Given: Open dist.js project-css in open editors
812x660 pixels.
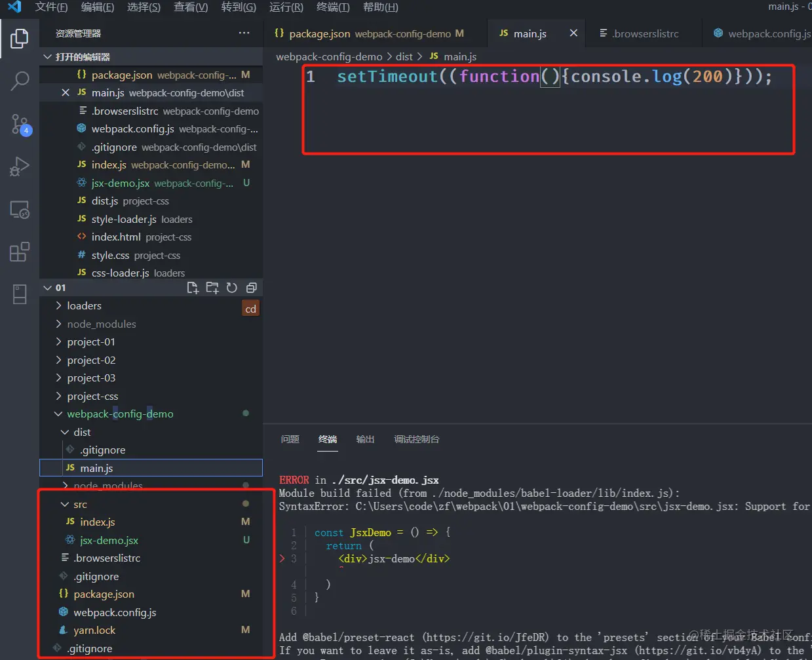Looking at the screenshot, I should [151, 201].
